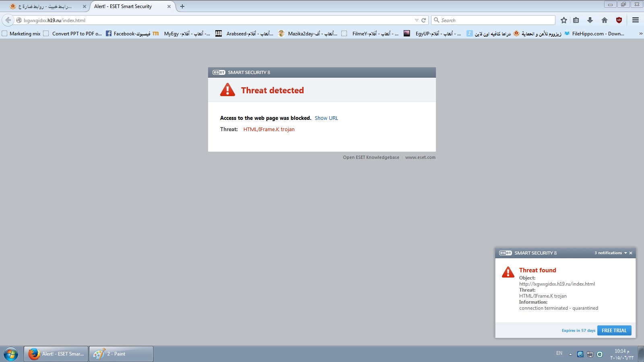Click the ESET logo in notification popup header
The image size is (644, 362).
506,253
